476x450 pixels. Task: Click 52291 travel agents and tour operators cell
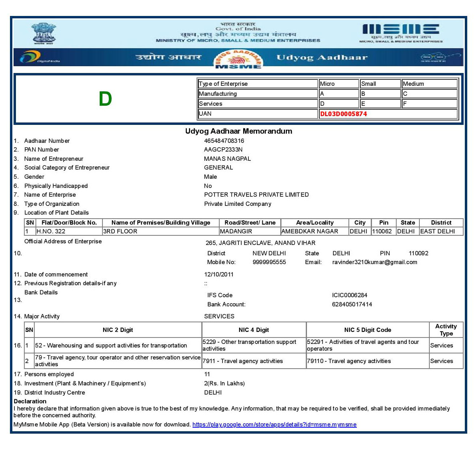pos(368,345)
